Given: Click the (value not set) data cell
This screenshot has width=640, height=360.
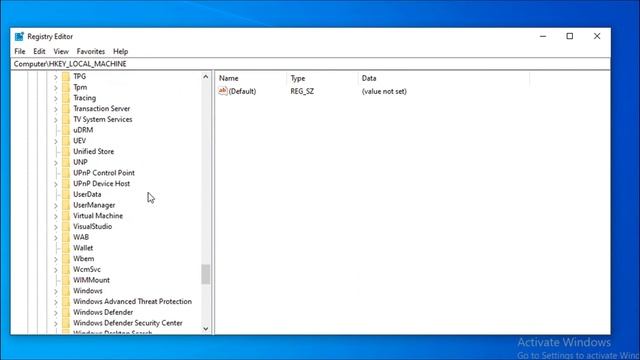Looking at the screenshot, I should pyautogui.click(x=384, y=91).
